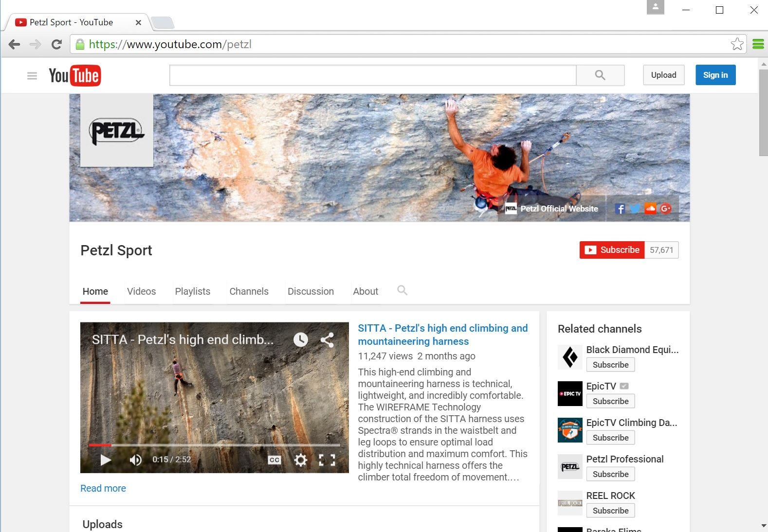This screenshot has width=768, height=532.
Task: Select the Home tab
Action: [x=95, y=291]
